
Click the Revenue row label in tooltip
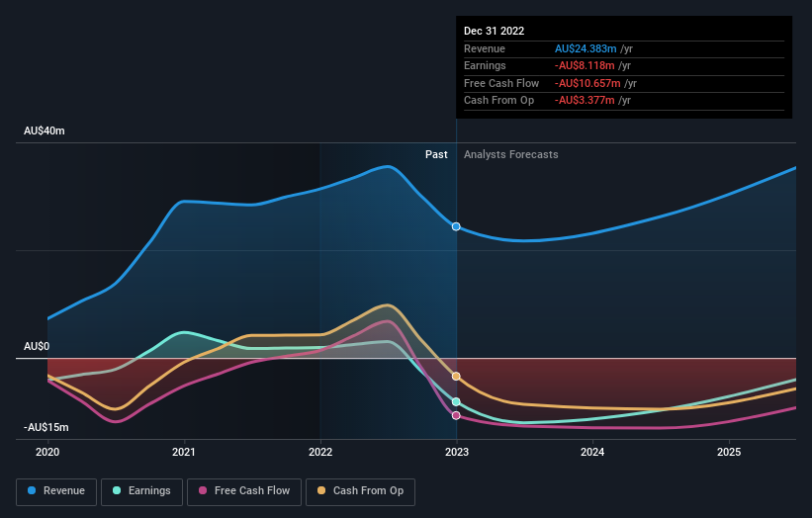point(485,48)
